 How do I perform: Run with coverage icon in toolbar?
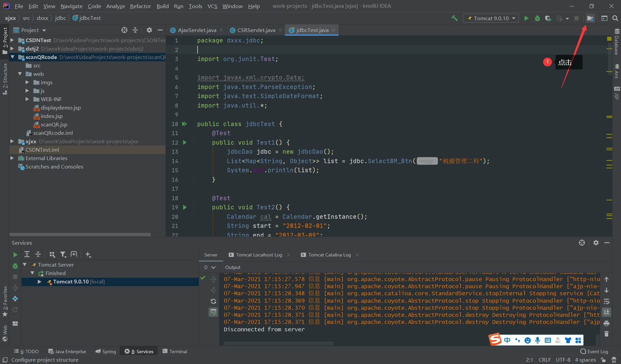click(x=548, y=18)
